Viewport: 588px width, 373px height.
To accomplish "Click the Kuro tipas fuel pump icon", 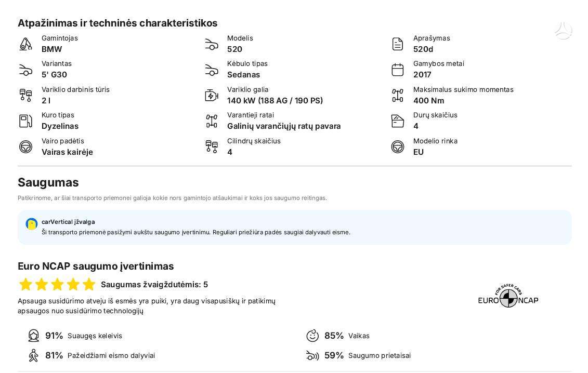I will 25,121.
